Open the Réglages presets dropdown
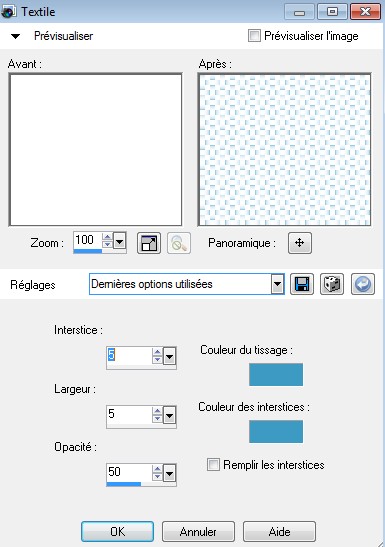The image size is (385, 547). pos(277,284)
